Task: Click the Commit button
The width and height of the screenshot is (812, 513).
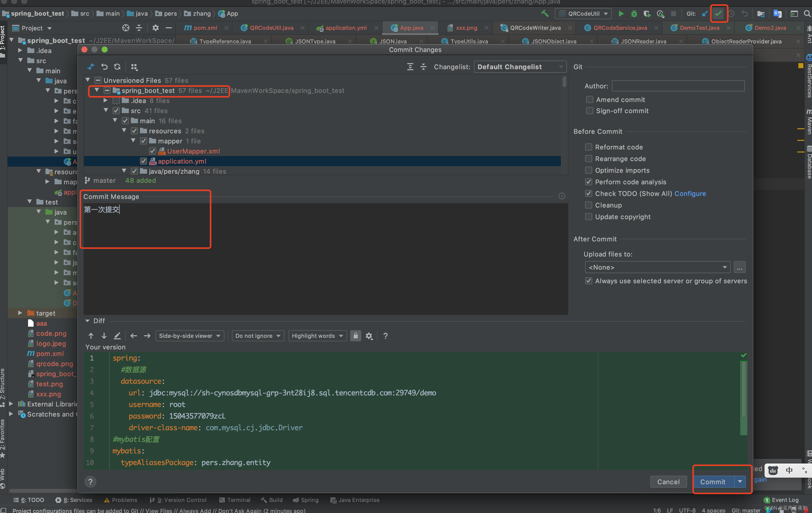Action: [x=712, y=482]
